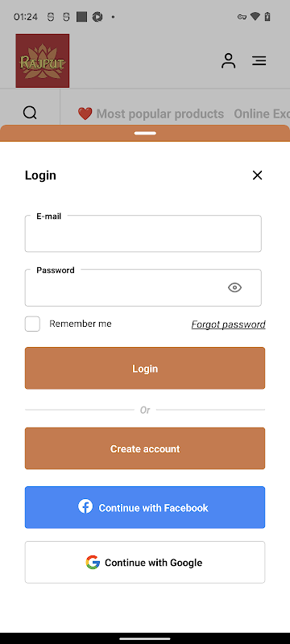
Task: Click the Facebook logo icon
Action: coord(85,506)
